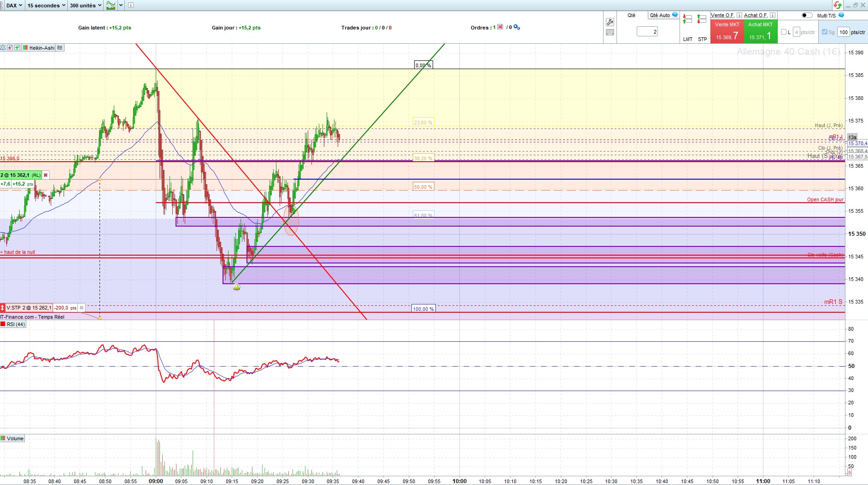Open the Heikin-Ashi list options icon
Screen dimensions: 868x485
[x=60, y=47]
